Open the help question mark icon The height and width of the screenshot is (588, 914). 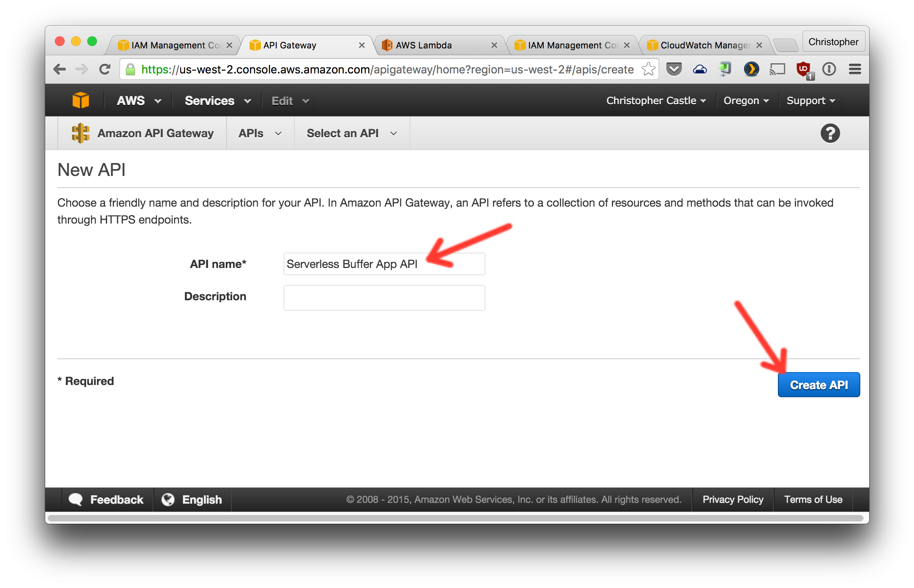tap(830, 133)
